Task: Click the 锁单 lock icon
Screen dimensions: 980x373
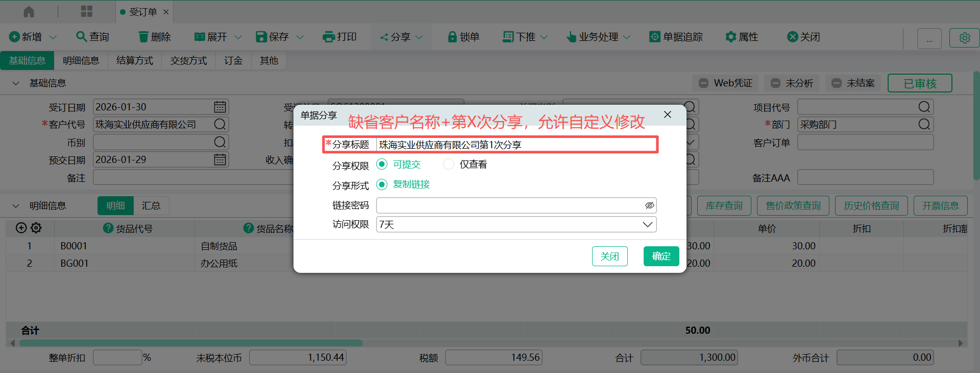Action: click(x=452, y=37)
